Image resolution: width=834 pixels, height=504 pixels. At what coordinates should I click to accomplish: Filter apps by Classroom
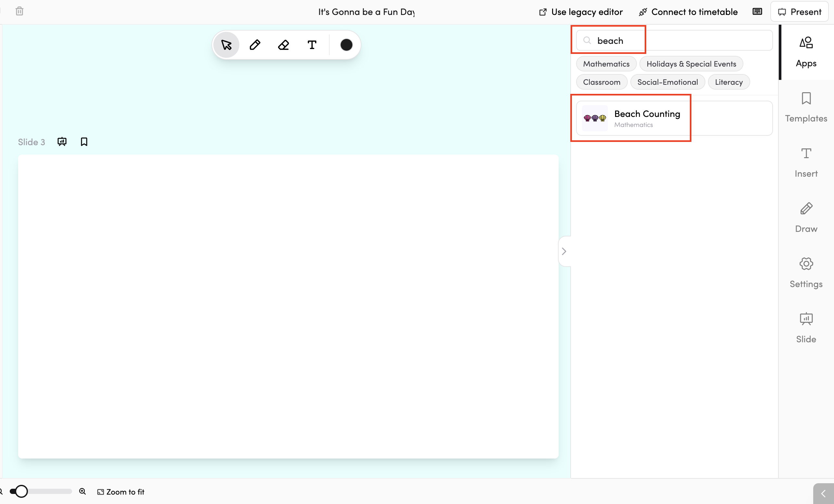pyautogui.click(x=601, y=82)
